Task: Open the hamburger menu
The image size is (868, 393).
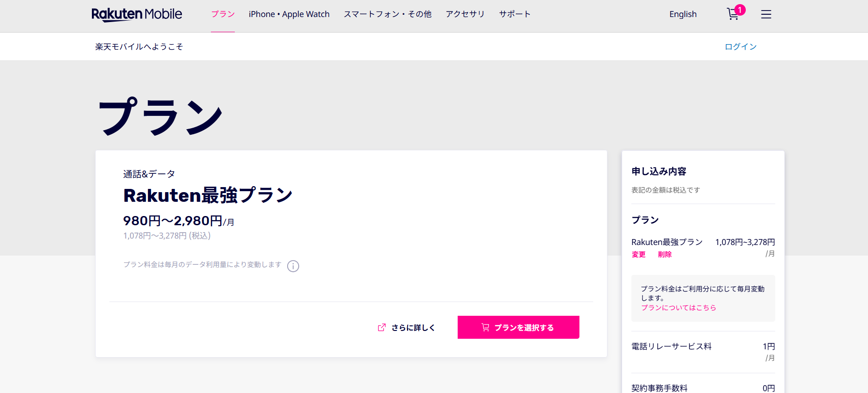Action: tap(766, 15)
